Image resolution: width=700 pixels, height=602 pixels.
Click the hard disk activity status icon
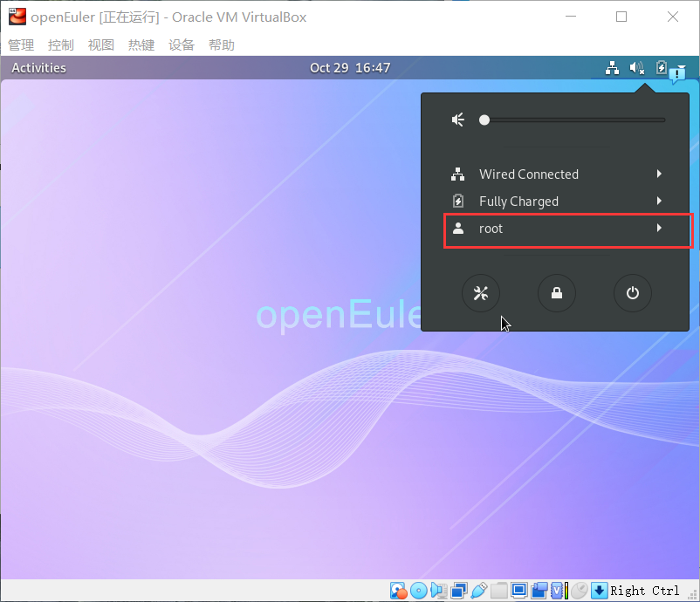click(399, 591)
